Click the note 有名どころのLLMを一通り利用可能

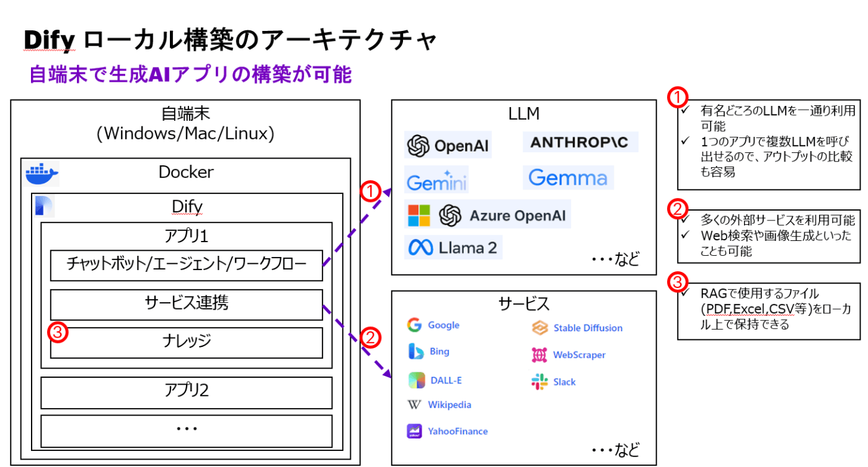(777, 118)
